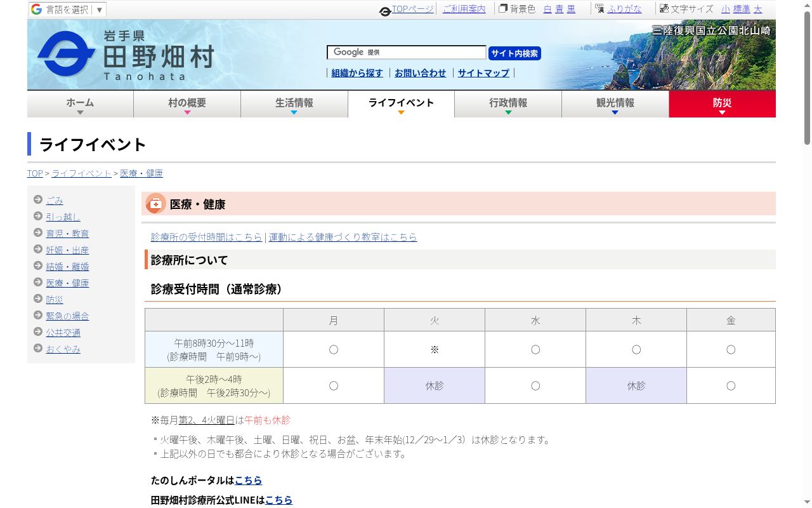Open 組織から探す link
Screen dimensions: 812x508
coord(357,73)
